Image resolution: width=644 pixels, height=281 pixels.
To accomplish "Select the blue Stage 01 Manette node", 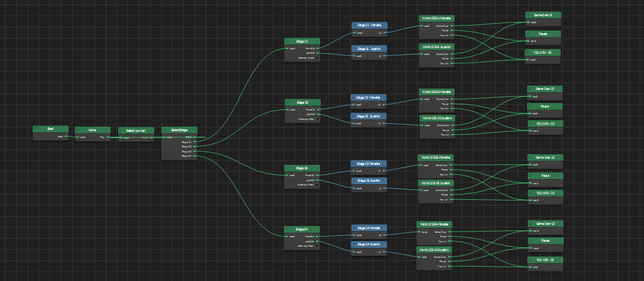I will (369, 26).
